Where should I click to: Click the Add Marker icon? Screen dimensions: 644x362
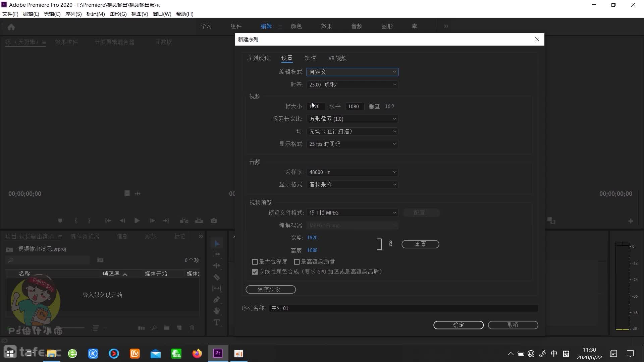click(x=60, y=221)
